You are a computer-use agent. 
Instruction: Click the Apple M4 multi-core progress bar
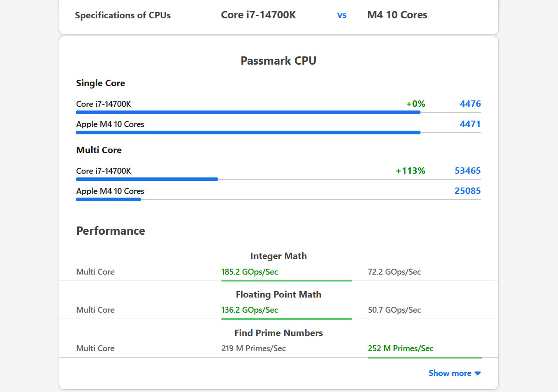coord(108,199)
